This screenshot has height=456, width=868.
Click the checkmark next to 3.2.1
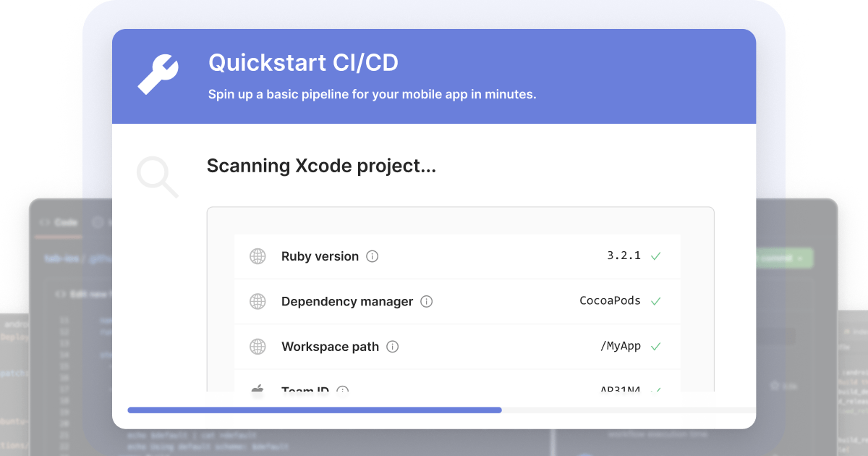click(x=656, y=256)
